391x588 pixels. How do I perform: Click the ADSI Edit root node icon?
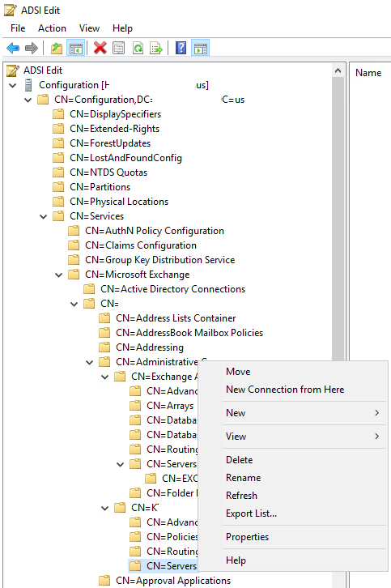click(x=12, y=70)
